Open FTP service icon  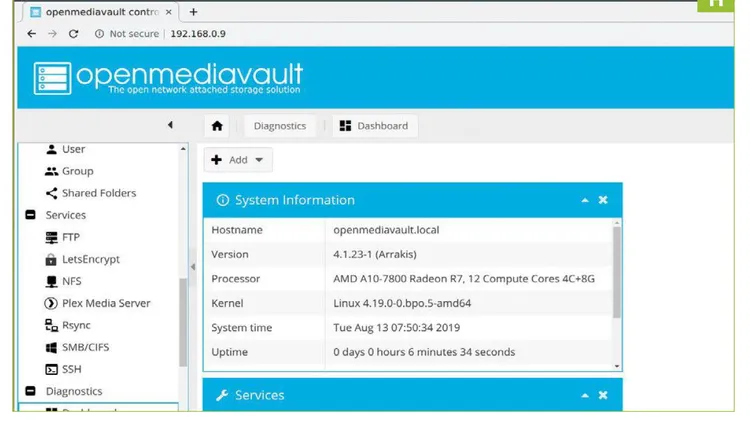[x=51, y=237]
